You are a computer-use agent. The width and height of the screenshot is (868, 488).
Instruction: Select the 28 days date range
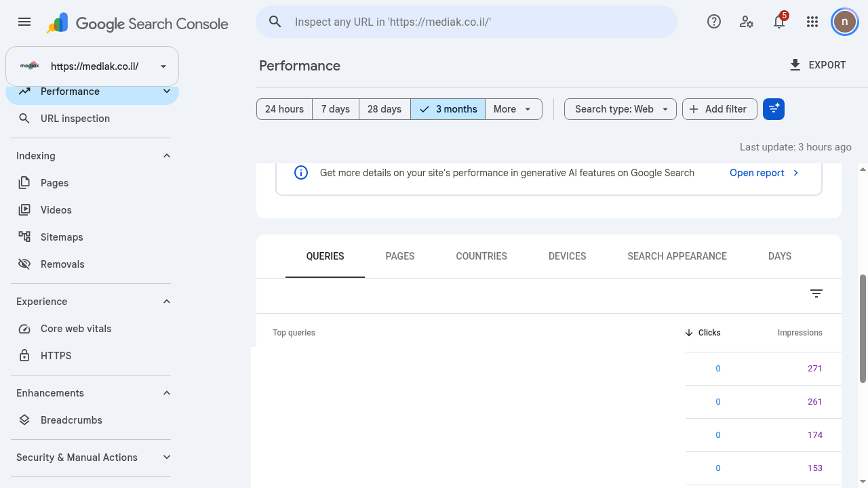384,109
